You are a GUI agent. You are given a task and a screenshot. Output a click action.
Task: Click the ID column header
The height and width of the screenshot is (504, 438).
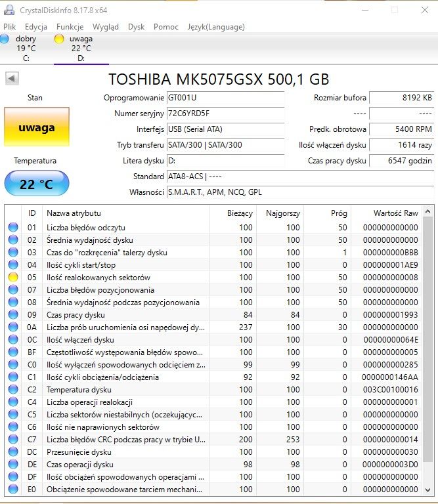click(x=32, y=213)
